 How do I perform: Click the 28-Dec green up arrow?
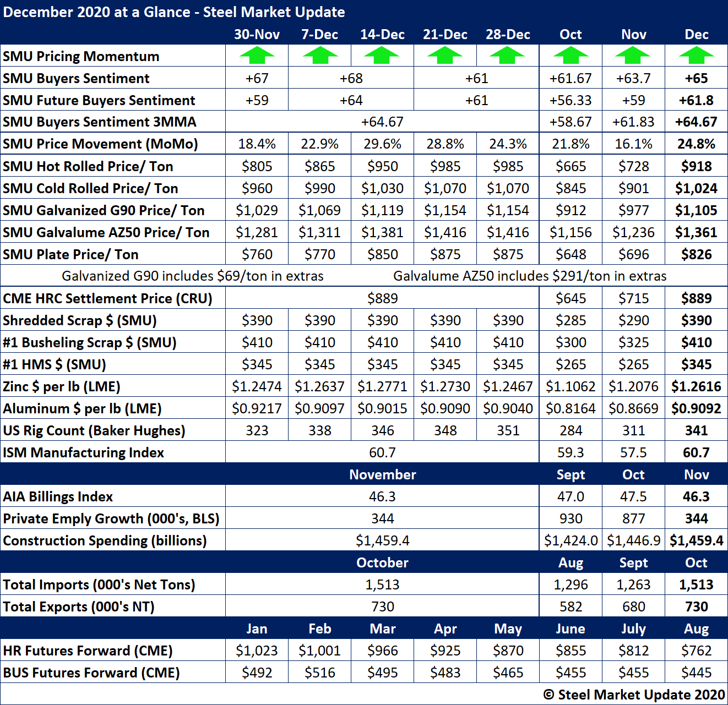point(508,56)
